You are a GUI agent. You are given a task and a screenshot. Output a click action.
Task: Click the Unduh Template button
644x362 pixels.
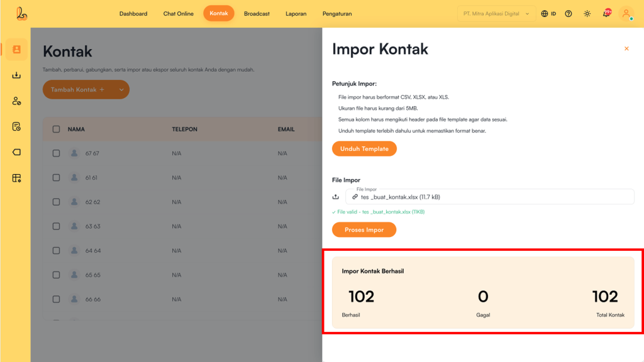point(364,149)
